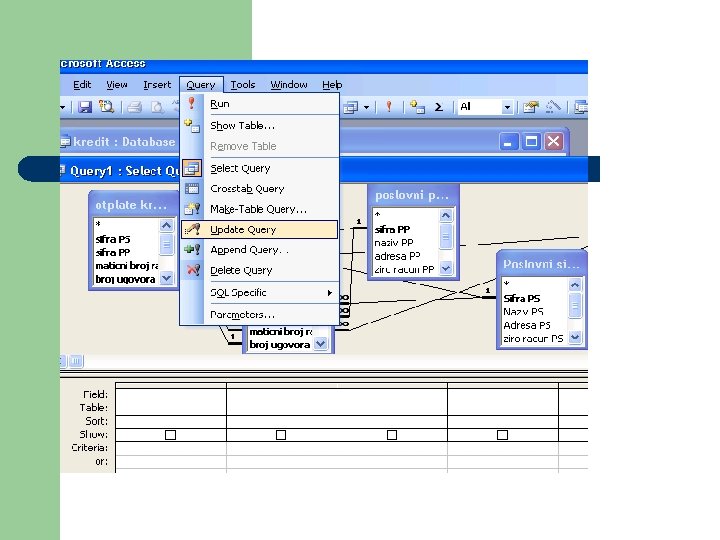
Task: Click the Build wand toolbar icon
Action: 553,107
